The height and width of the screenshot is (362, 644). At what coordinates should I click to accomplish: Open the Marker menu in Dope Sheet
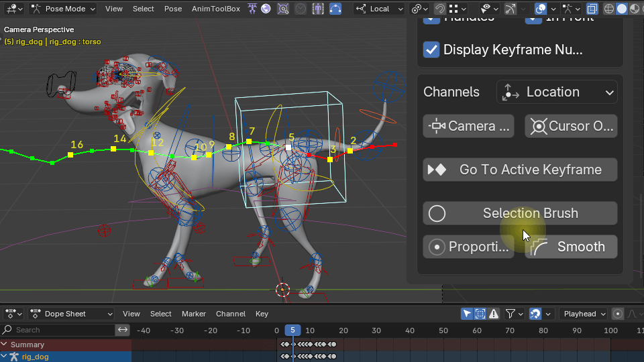tap(194, 314)
